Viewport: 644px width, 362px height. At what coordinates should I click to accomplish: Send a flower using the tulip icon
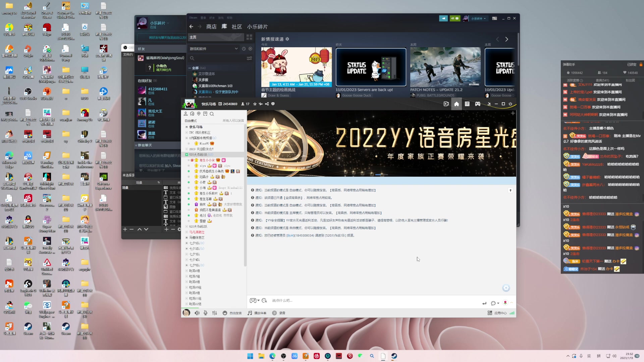[505, 303]
